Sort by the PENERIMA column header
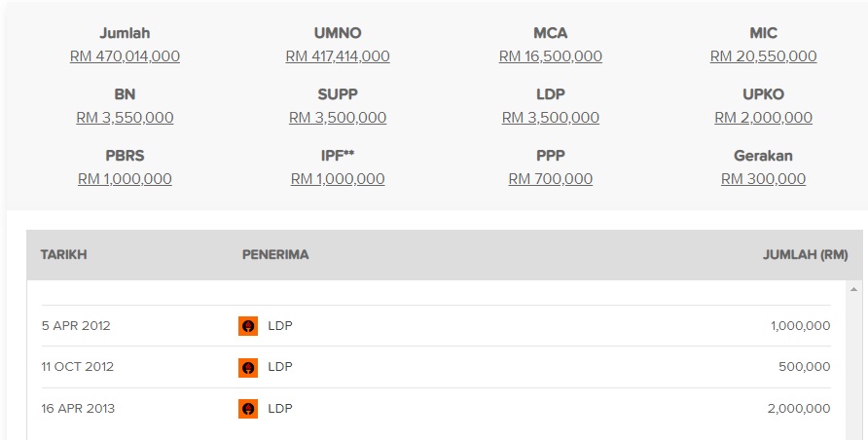Viewport: 868px width, 440px height. tap(275, 255)
